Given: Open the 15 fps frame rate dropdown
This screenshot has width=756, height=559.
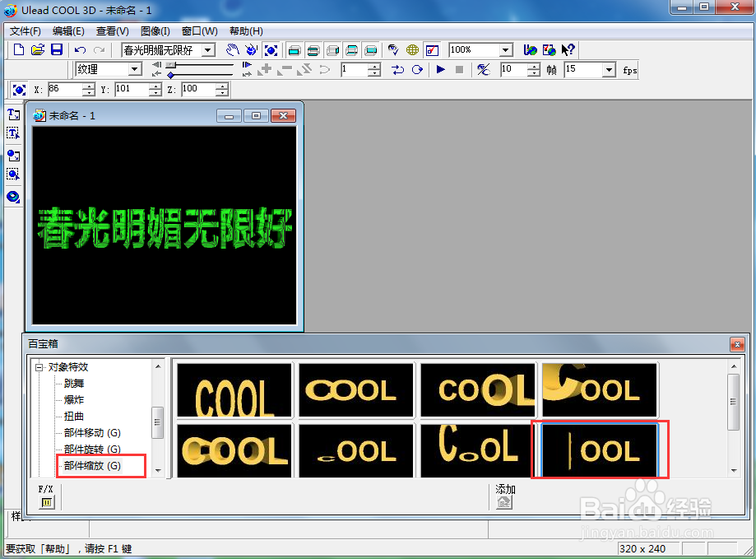Looking at the screenshot, I should coord(610,69).
